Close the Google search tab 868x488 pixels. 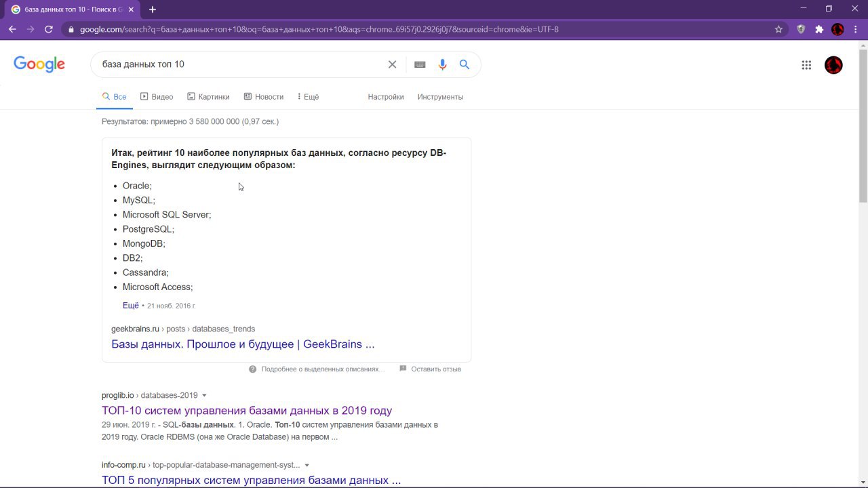pyautogui.click(x=131, y=9)
